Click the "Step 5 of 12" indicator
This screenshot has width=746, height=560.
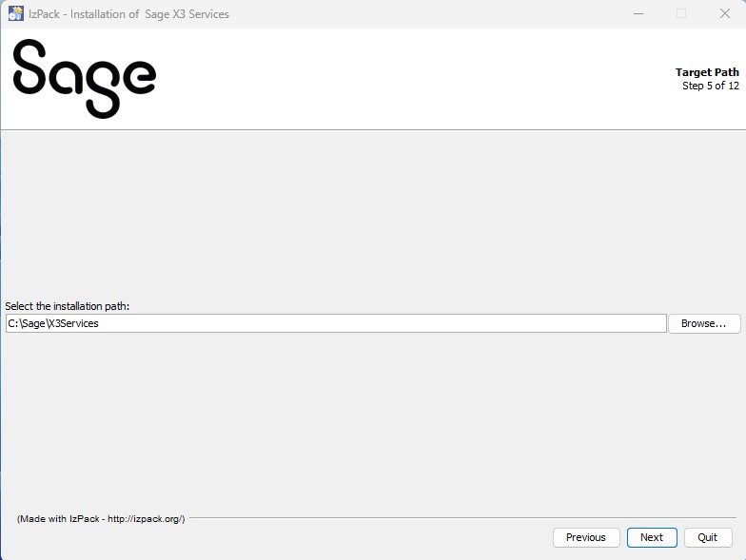710,86
